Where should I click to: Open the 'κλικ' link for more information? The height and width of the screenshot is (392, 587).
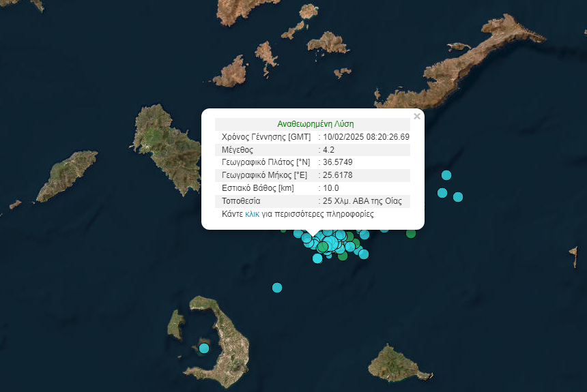click(x=252, y=214)
